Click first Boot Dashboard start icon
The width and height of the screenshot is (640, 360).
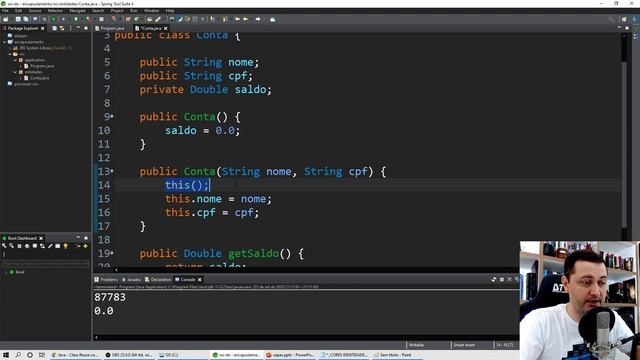coord(4,246)
